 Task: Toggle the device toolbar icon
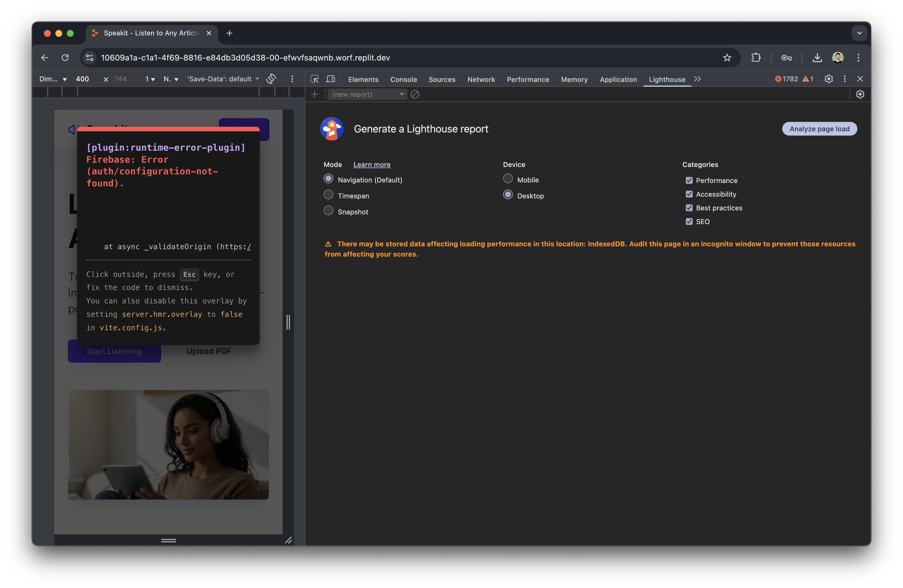point(330,79)
